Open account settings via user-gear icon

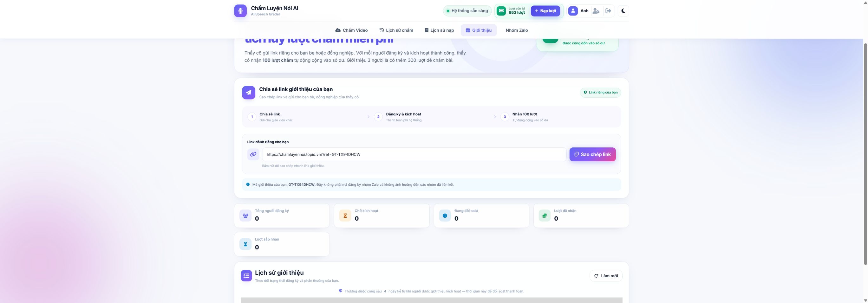596,11
